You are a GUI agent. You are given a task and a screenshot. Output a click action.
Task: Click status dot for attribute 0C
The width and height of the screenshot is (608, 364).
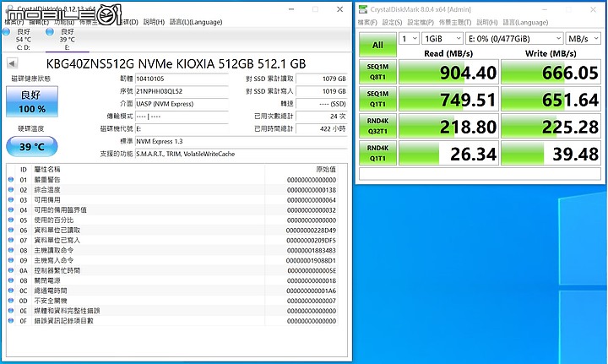pos(11,291)
